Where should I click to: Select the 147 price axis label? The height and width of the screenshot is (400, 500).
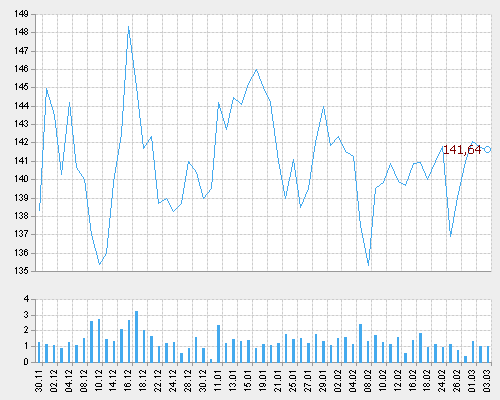[21, 51]
